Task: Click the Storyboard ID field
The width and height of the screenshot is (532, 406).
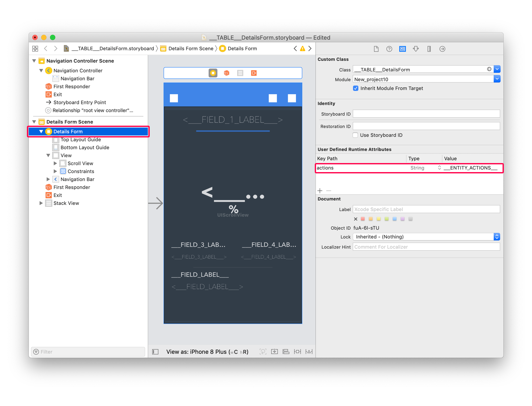Action: click(426, 114)
